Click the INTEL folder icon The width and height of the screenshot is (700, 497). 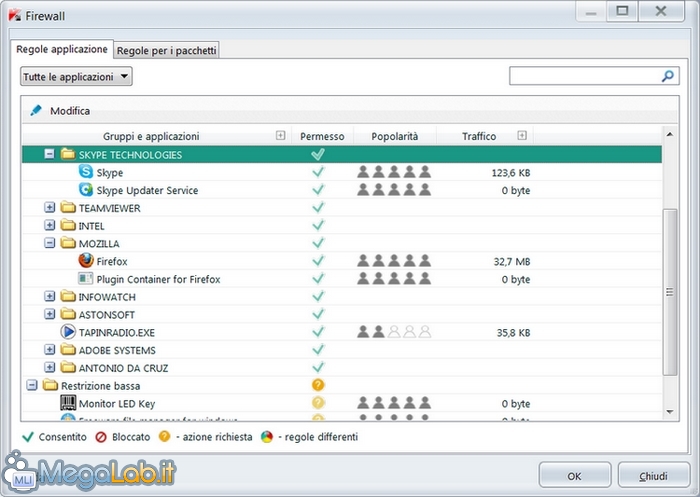click(68, 225)
